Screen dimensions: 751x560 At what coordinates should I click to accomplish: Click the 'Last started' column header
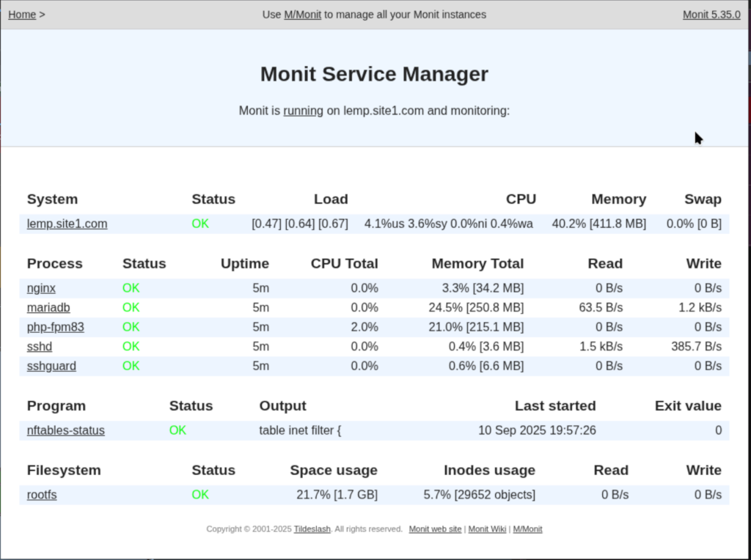(555, 406)
